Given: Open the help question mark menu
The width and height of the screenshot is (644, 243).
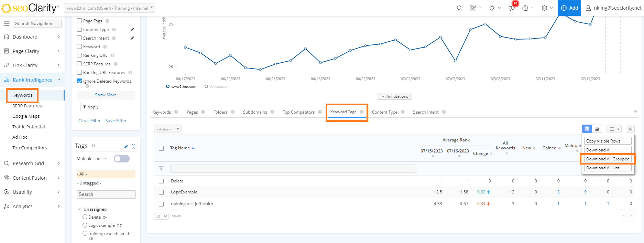Looking at the screenshot, I should point(525,8).
